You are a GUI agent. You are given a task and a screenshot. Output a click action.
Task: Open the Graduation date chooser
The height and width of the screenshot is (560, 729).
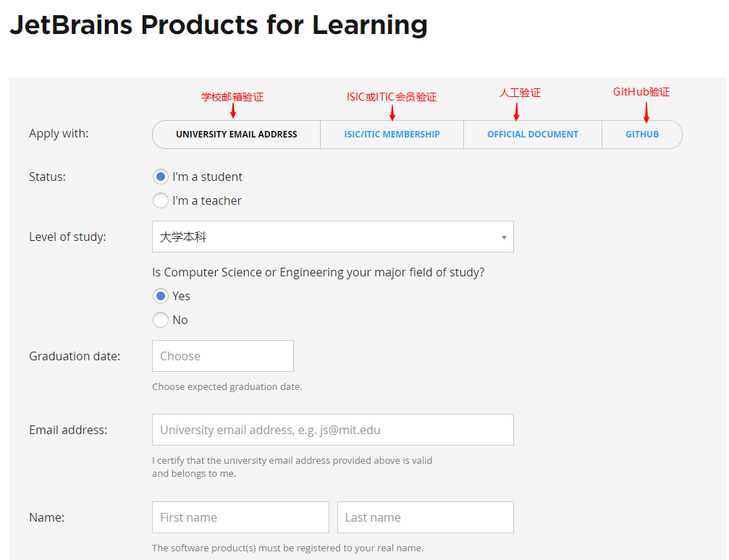tap(222, 357)
